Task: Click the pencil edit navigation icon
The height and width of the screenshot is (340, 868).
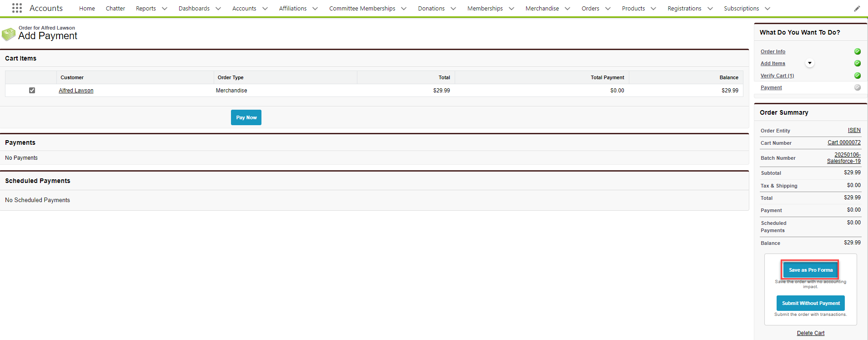Action: click(857, 9)
